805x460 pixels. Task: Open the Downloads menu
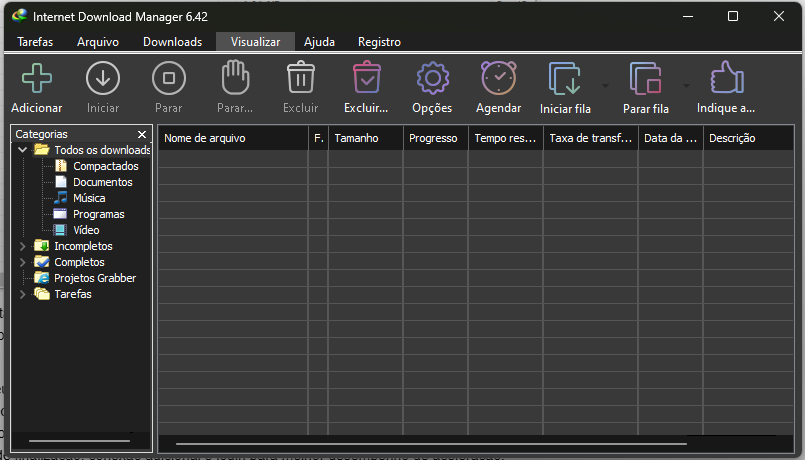click(172, 42)
